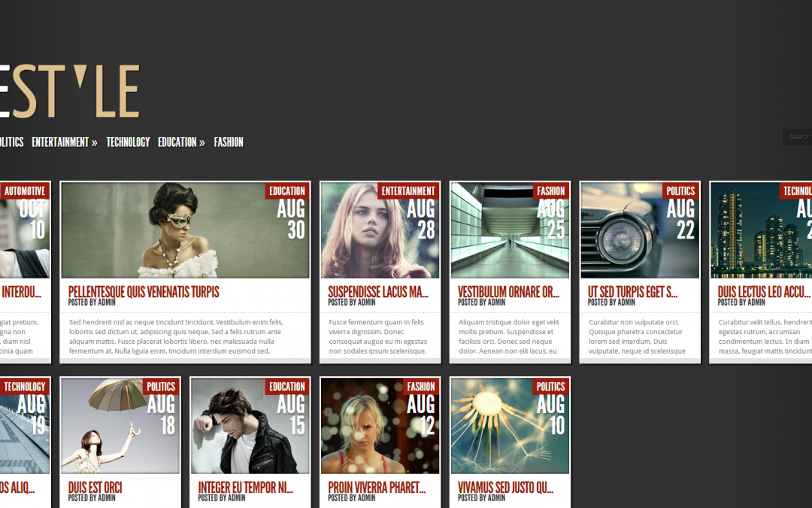Click the Entertainment tag on the Aug 28 post

coord(408,190)
